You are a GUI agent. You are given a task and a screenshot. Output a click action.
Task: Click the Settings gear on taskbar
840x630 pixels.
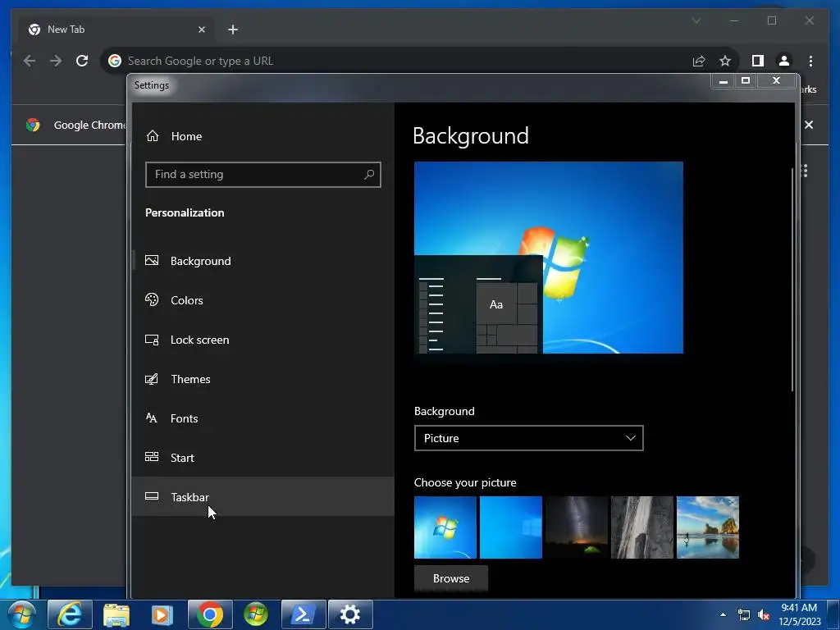pos(349,614)
